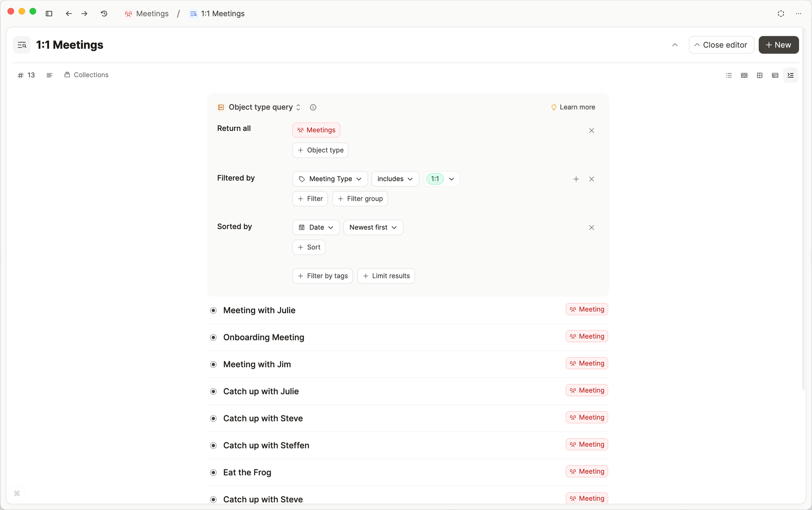The width and height of the screenshot is (812, 510).
Task: Click the Close editor button
Action: [721, 45]
